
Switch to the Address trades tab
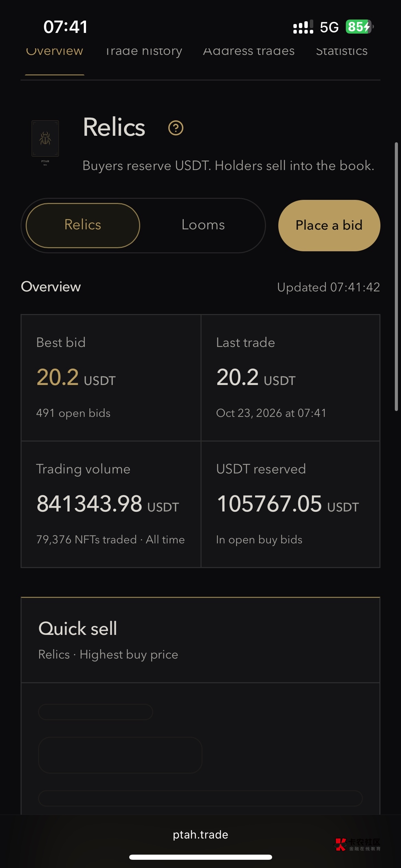249,51
